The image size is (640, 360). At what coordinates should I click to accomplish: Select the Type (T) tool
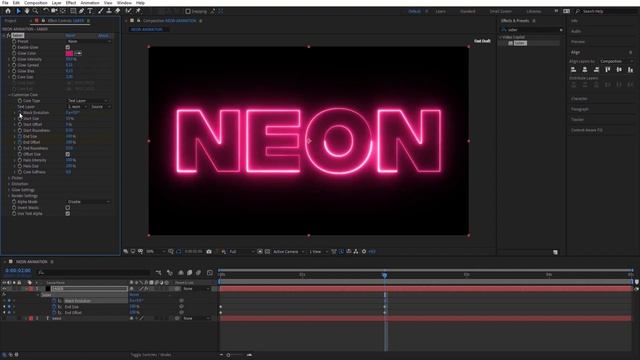[90, 11]
